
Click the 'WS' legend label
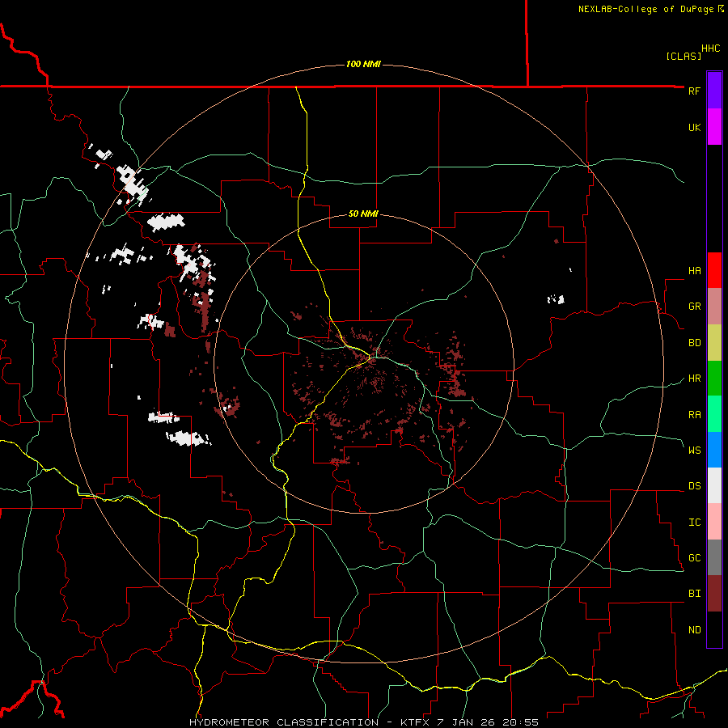pyautogui.click(x=694, y=450)
